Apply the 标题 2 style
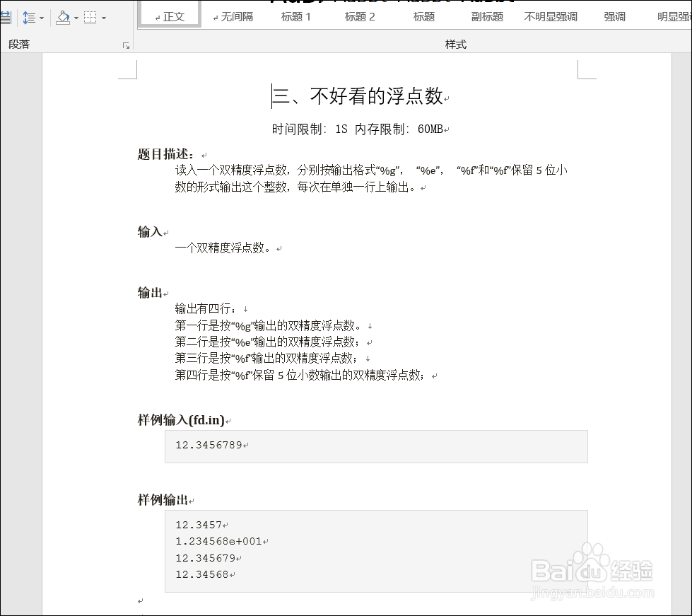 (360, 17)
